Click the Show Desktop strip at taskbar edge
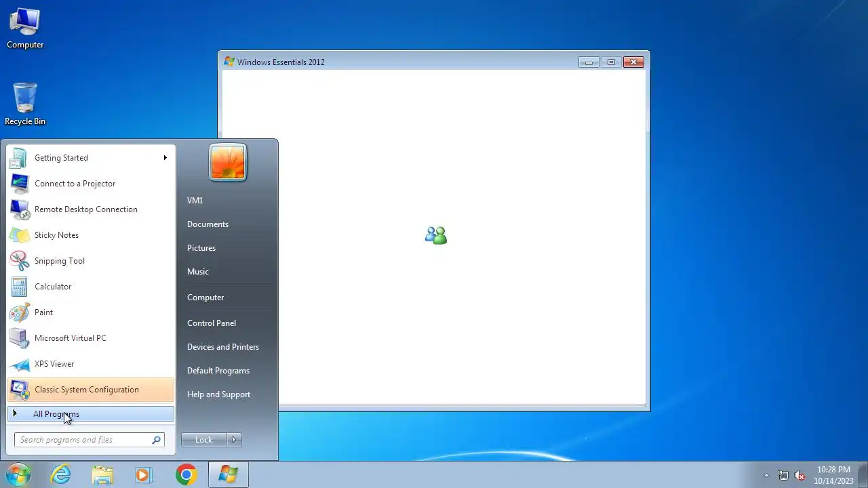This screenshot has width=868, height=488. [863, 475]
